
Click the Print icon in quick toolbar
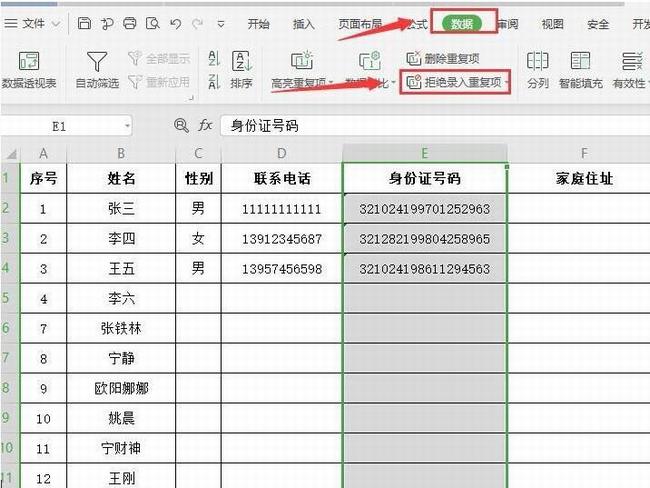[x=130, y=23]
